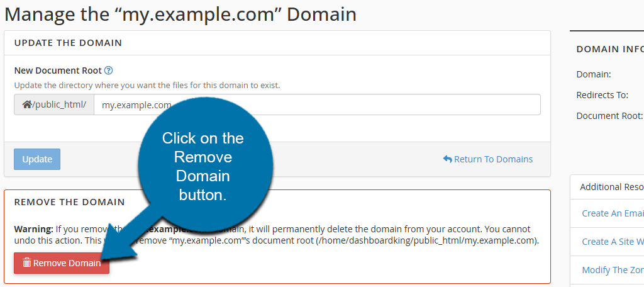Open the Create An Email link

click(x=613, y=213)
